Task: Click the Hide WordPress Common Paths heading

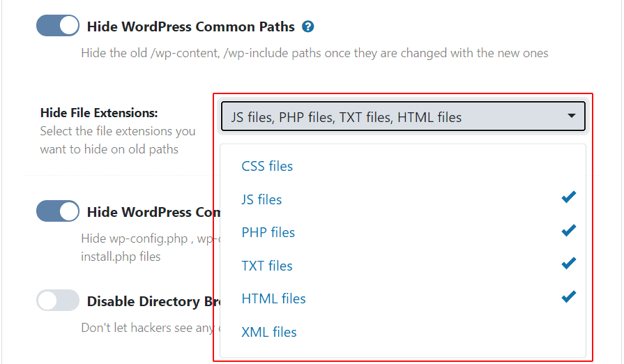Action: point(191,27)
